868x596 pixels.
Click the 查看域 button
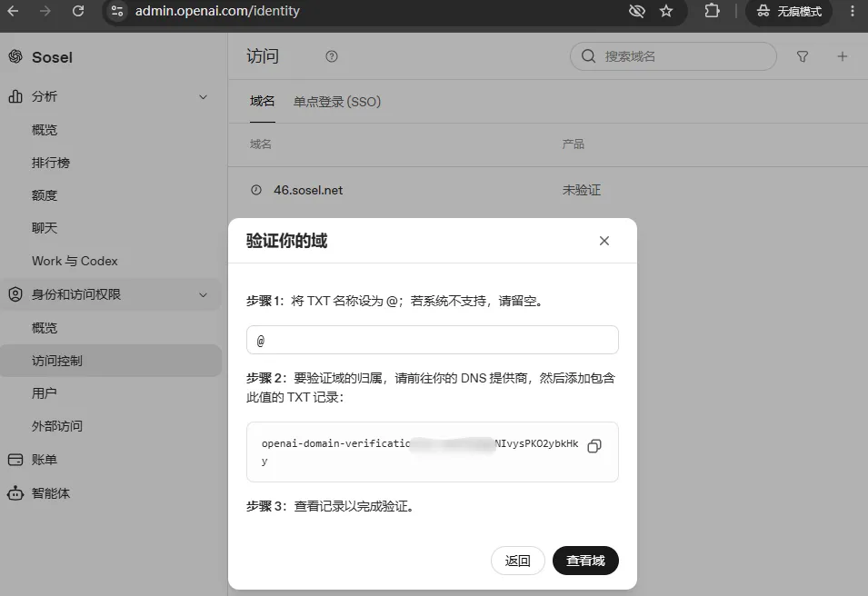(x=585, y=561)
